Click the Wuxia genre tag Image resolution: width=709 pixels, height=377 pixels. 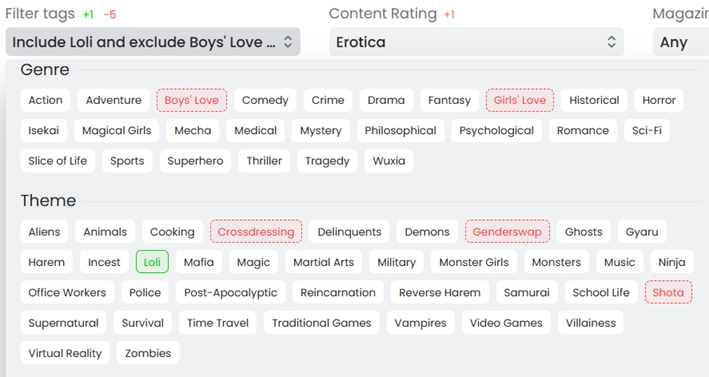click(x=389, y=161)
